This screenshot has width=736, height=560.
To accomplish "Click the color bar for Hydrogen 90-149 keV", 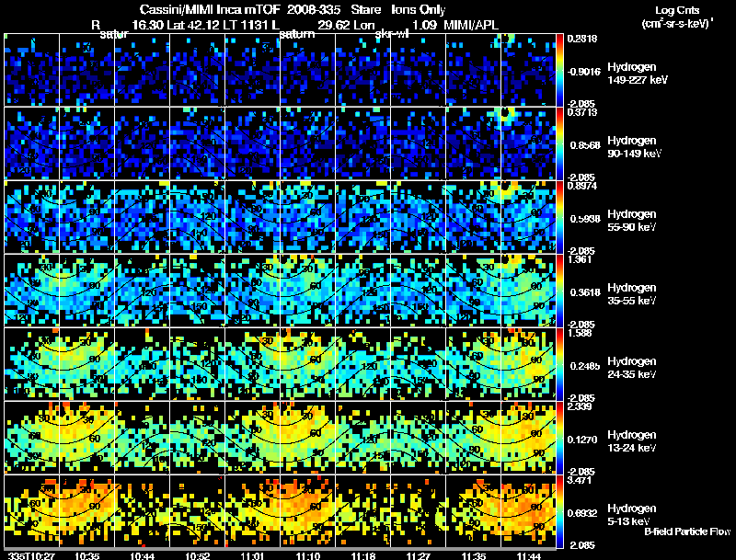I will pyautogui.click(x=559, y=143).
